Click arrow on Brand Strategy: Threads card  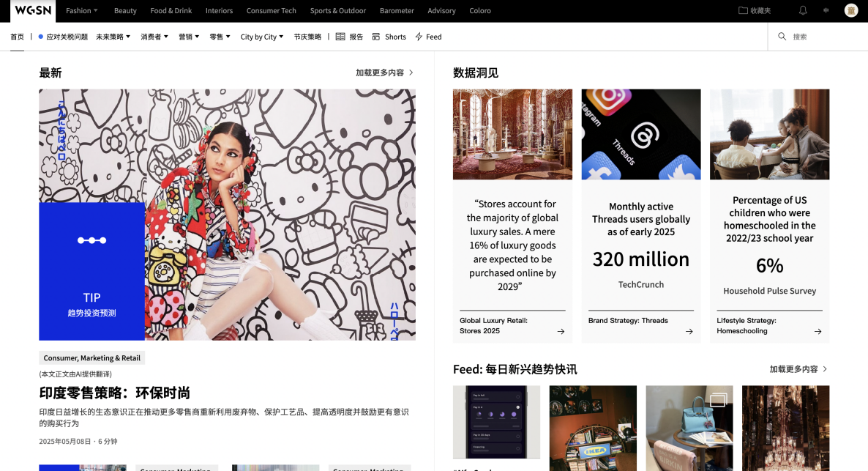pyautogui.click(x=689, y=331)
